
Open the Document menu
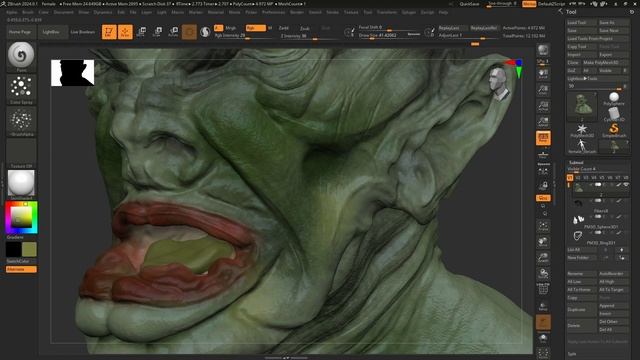coord(64,12)
